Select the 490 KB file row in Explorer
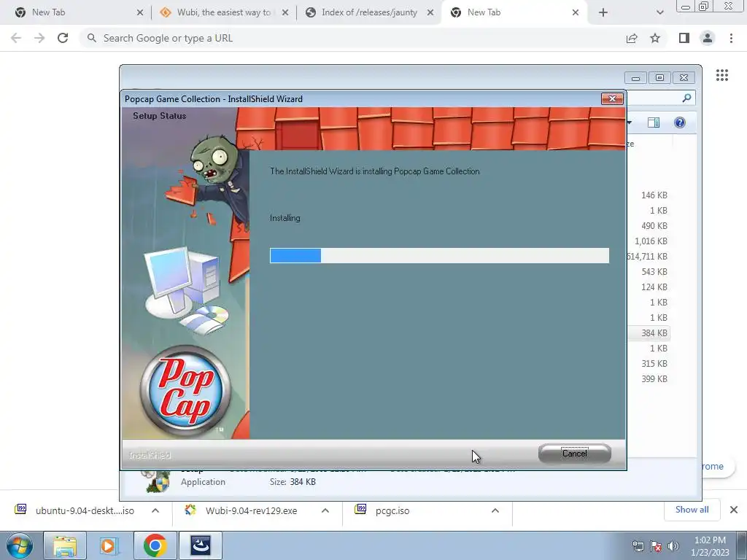747x560 pixels. [x=649, y=226]
